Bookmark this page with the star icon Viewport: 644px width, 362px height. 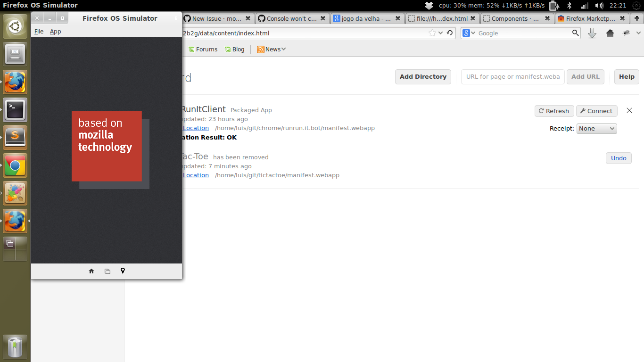point(432,33)
